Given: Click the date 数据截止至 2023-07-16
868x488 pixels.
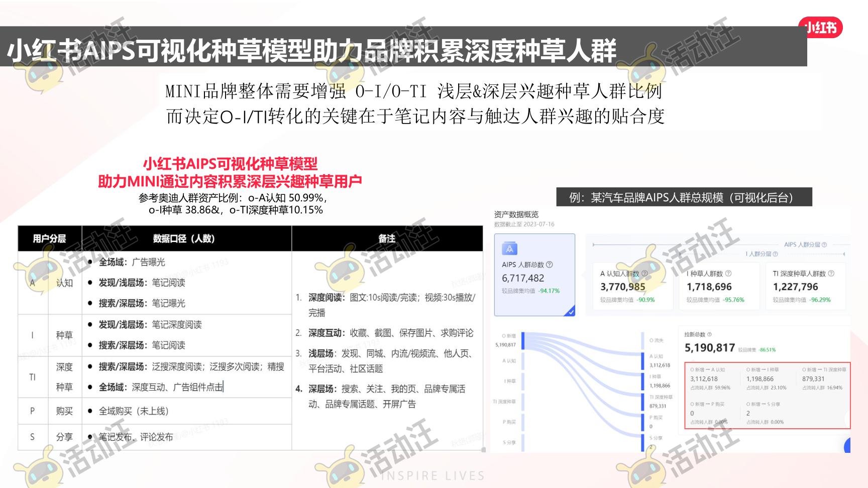Looking at the screenshot, I should click(x=524, y=224).
